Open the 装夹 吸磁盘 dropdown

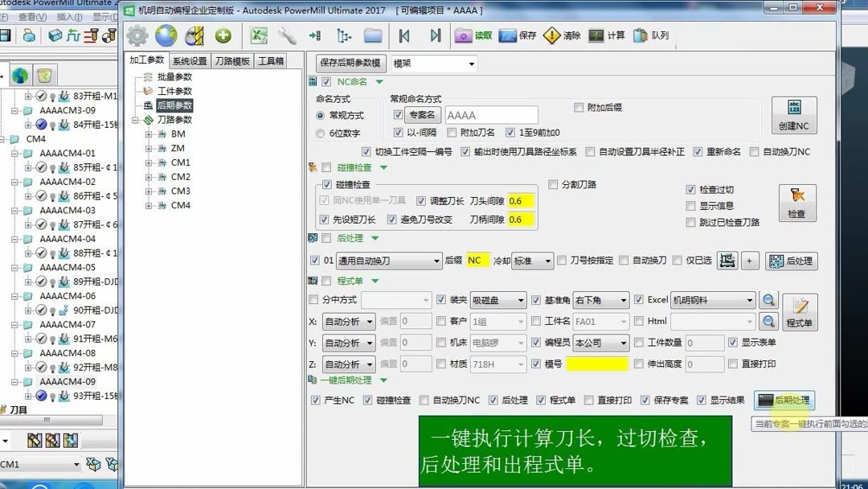tap(497, 299)
